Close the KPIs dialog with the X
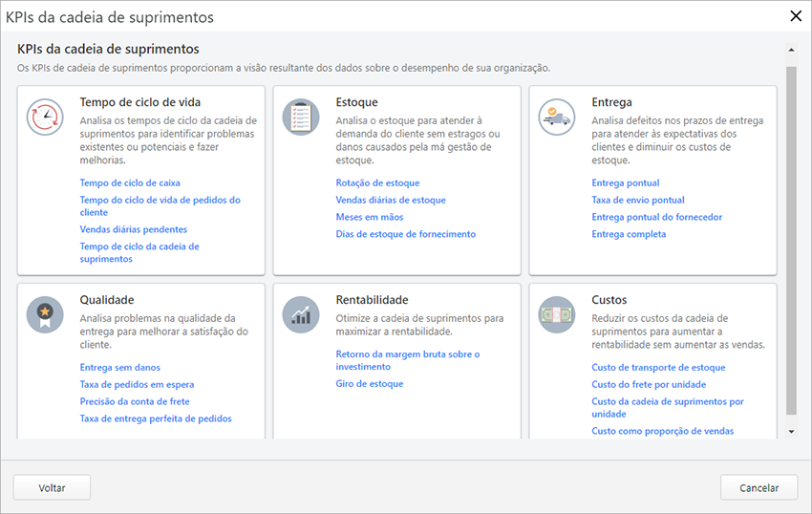Screen dimensions: 812x514 [795, 15]
